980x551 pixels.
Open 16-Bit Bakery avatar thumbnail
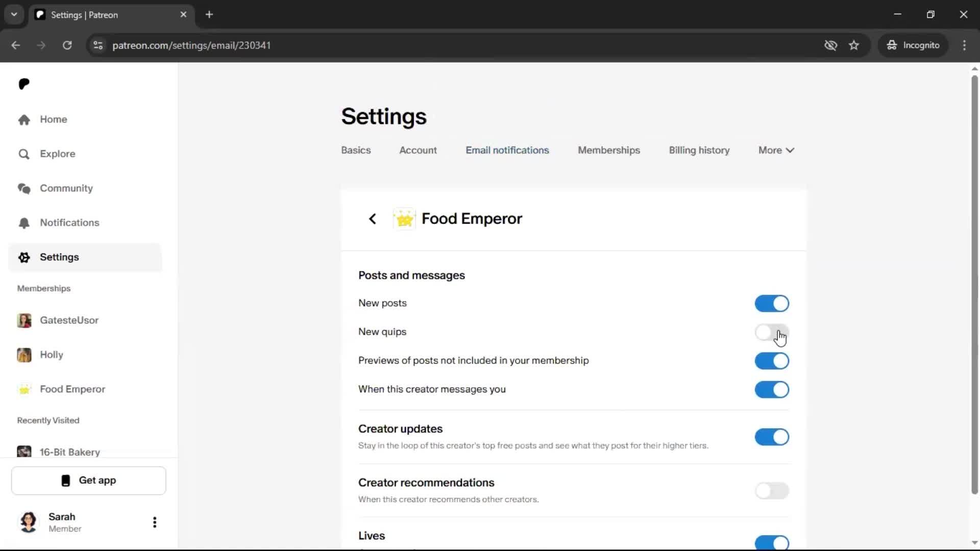(x=24, y=452)
